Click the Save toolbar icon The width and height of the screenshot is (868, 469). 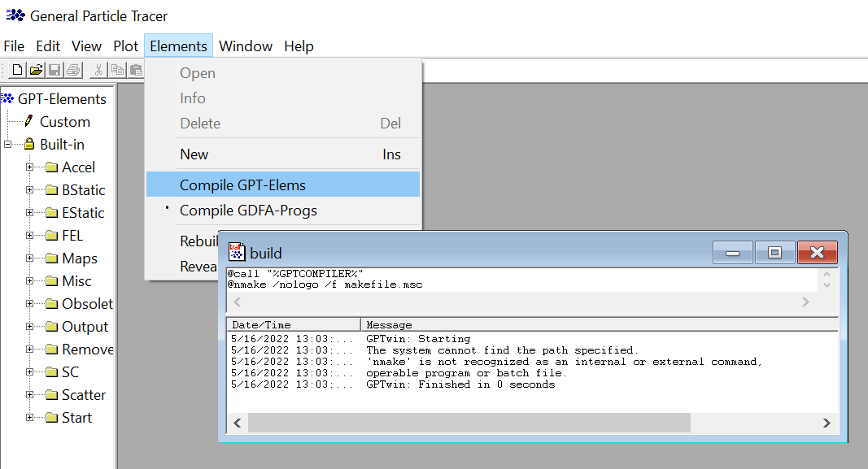click(x=55, y=70)
